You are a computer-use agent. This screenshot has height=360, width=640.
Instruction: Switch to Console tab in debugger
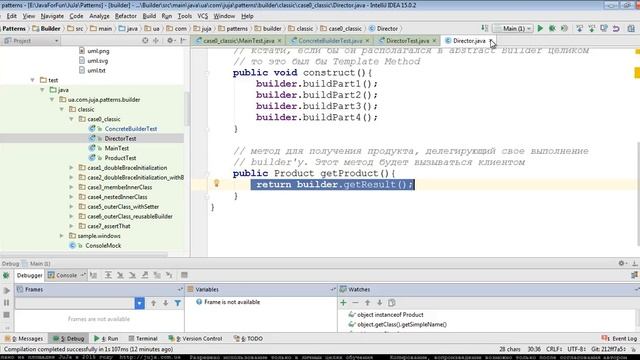click(66, 276)
